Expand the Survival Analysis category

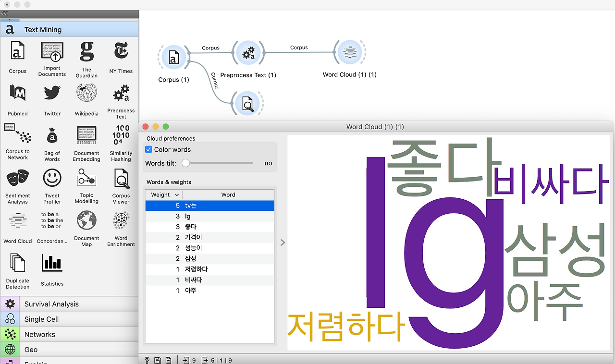point(69,304)
